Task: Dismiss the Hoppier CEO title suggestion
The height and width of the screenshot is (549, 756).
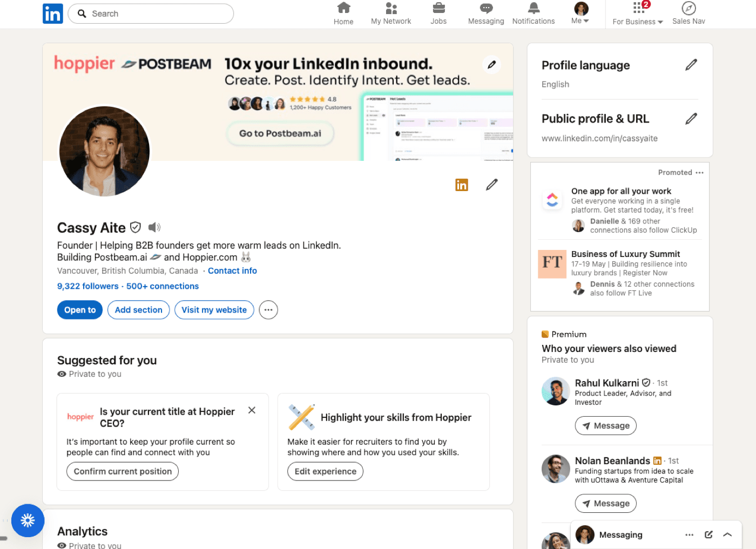Action: click(x=252, y=410)
